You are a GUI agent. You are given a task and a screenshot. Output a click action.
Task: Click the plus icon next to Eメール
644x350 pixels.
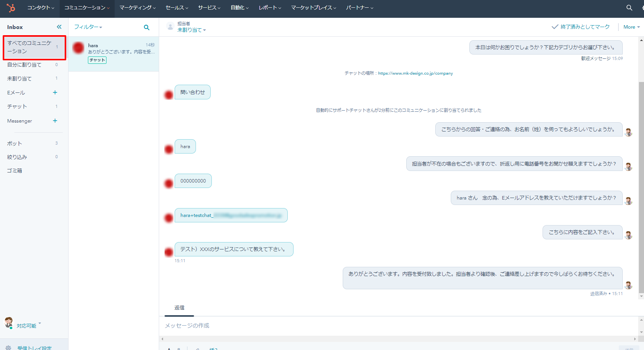coord(55,92)
